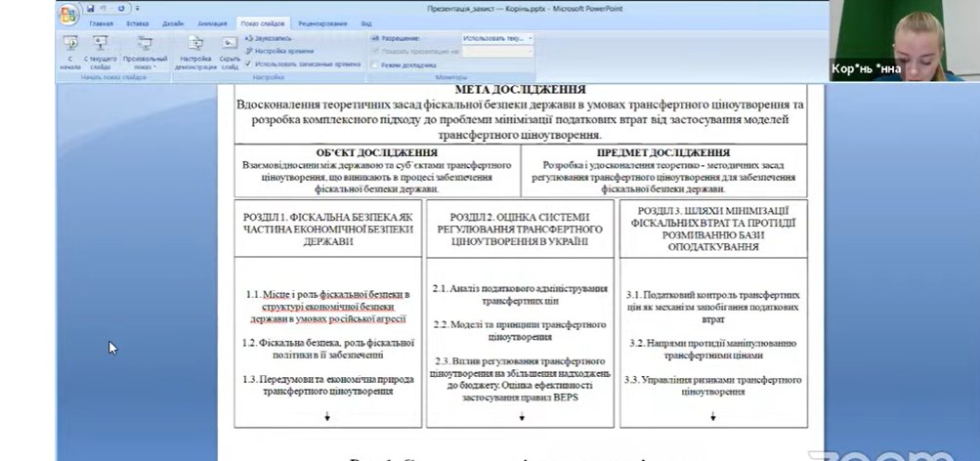Click item 2.3 Вплив регулювання трансфертного ціноутворення

point(520,379)
